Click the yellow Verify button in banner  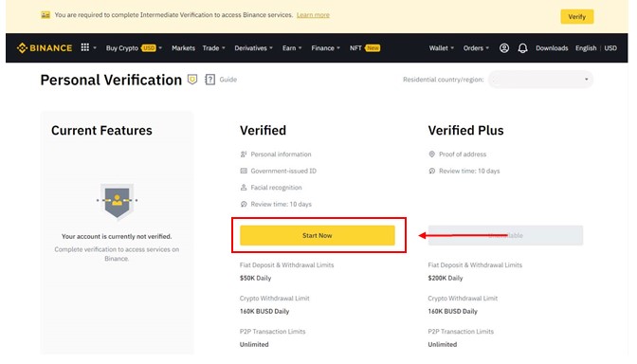click(577, 17)
